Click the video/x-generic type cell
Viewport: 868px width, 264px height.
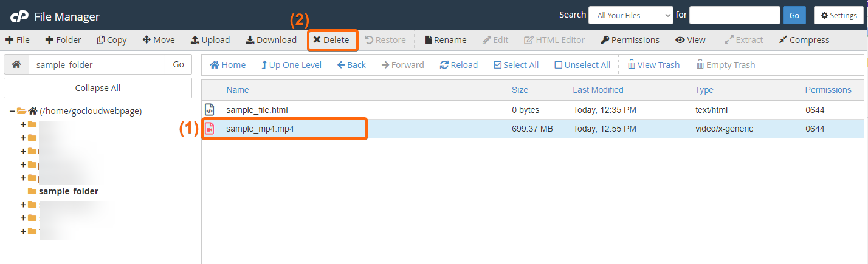click(725, 129)
